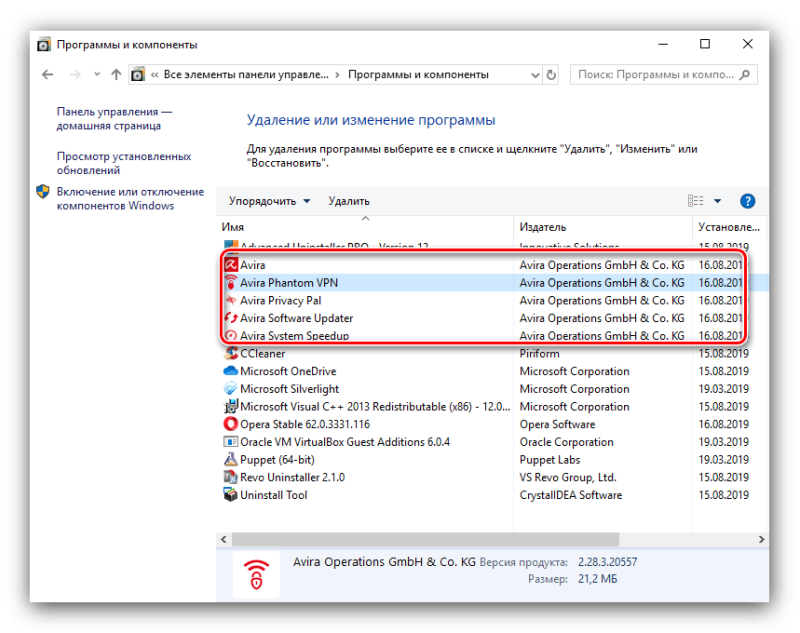This screenshot has width=800, height=633.
Task: Open the Упорядочить dropdown menu
Action: pyautogui.click(x=269, y=201)
